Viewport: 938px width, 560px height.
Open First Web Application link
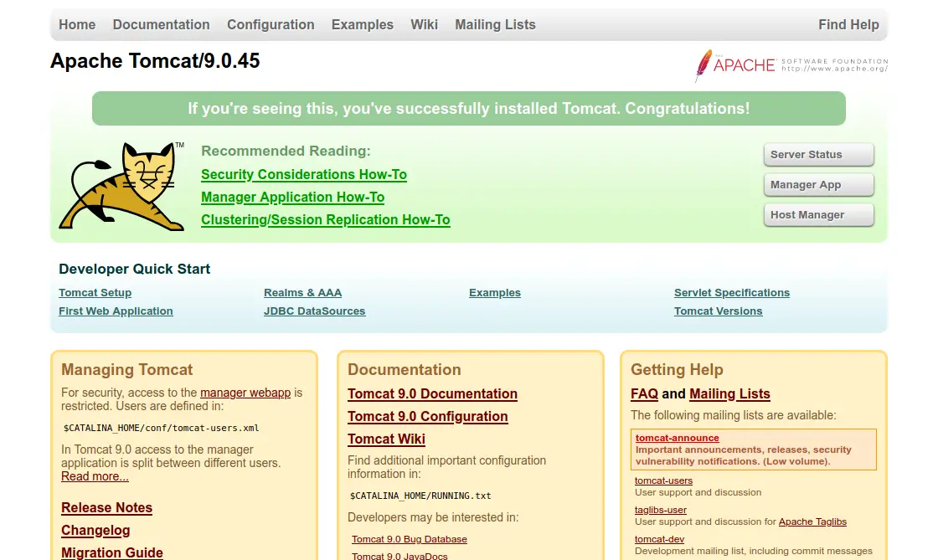click(116, 311)
